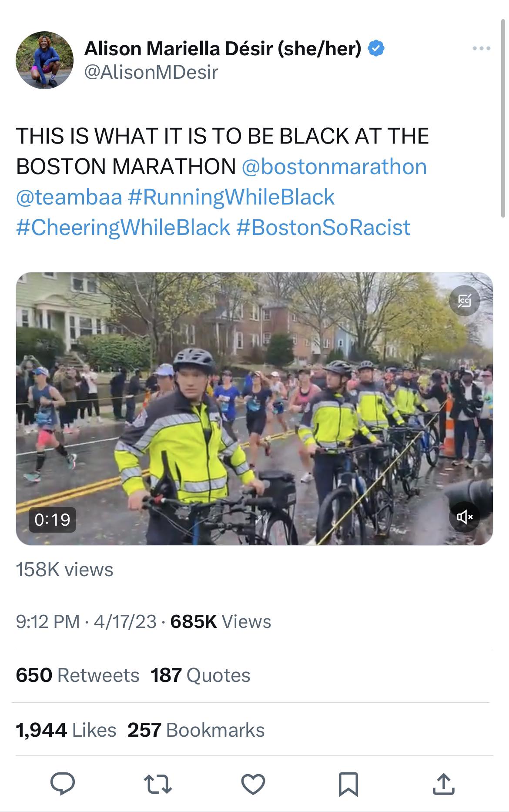Open Alison's profile picture
Viewport: 509px width, 812px height.
[44, 60]
